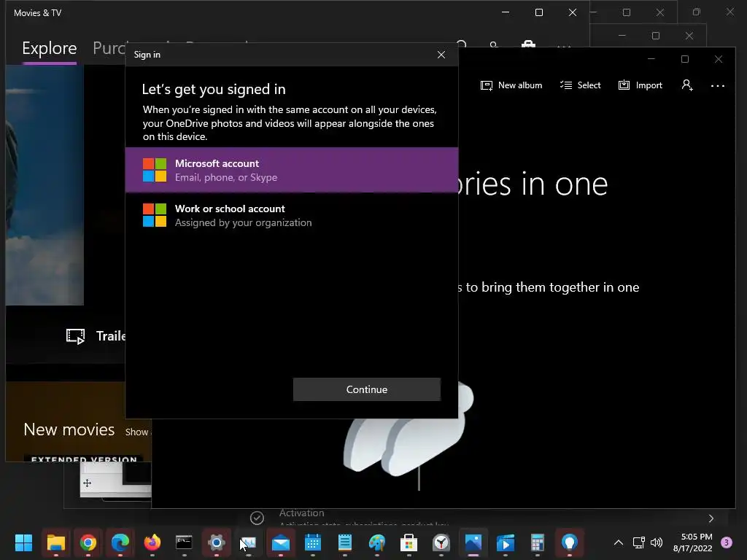
Task: Open the Mail app from the taskbar
Action: pos(281,542)
